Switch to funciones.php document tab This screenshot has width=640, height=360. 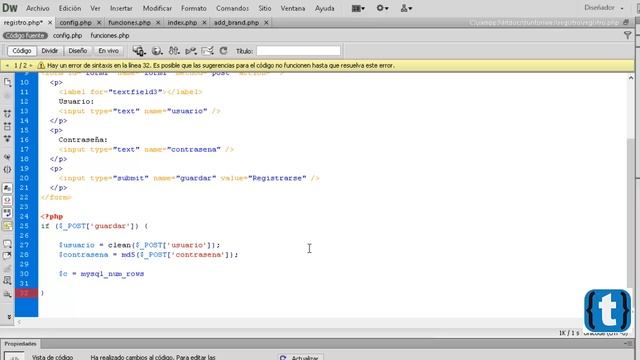pos(129,22)
